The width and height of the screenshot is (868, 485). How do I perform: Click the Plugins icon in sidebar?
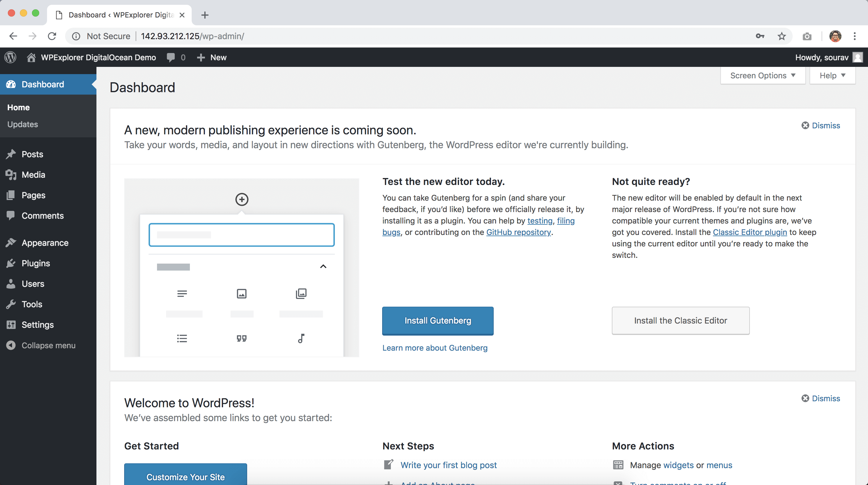click(11, 263)
